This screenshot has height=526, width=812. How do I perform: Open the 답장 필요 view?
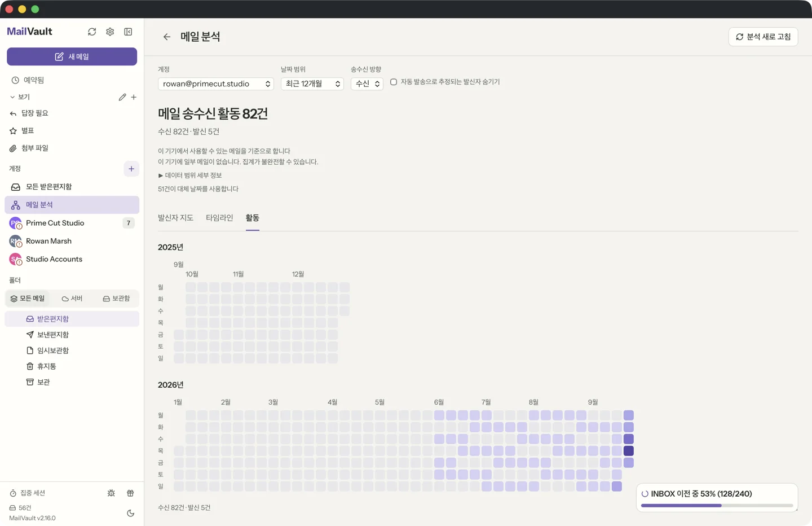tap(72, 113)
